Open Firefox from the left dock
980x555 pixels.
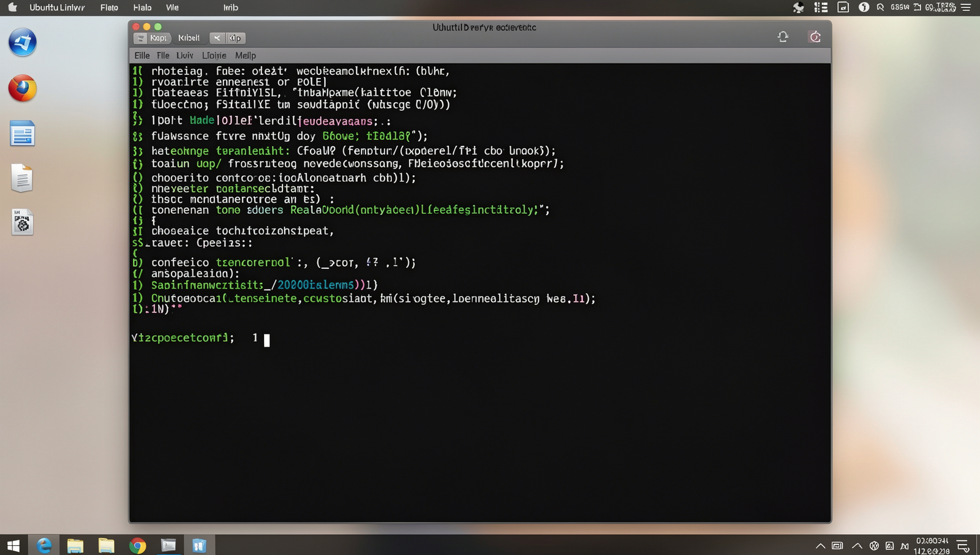coord(23,88)
